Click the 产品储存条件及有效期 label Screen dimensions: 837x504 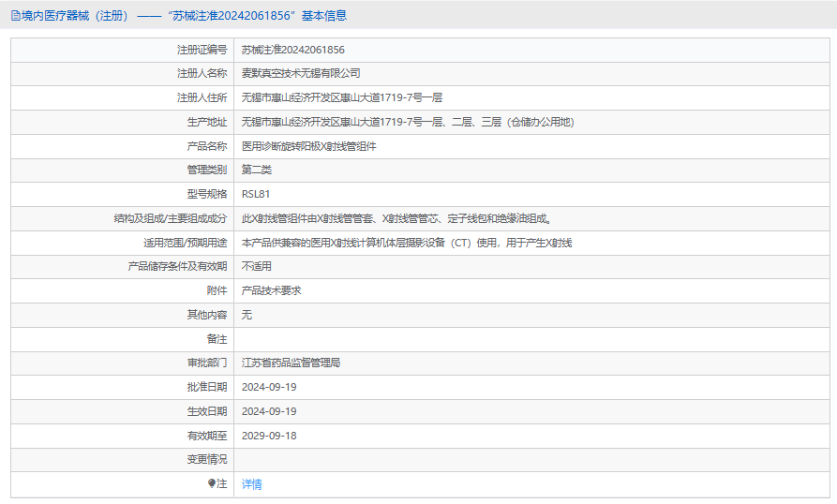pyautogui.click(x=177, y=266)
